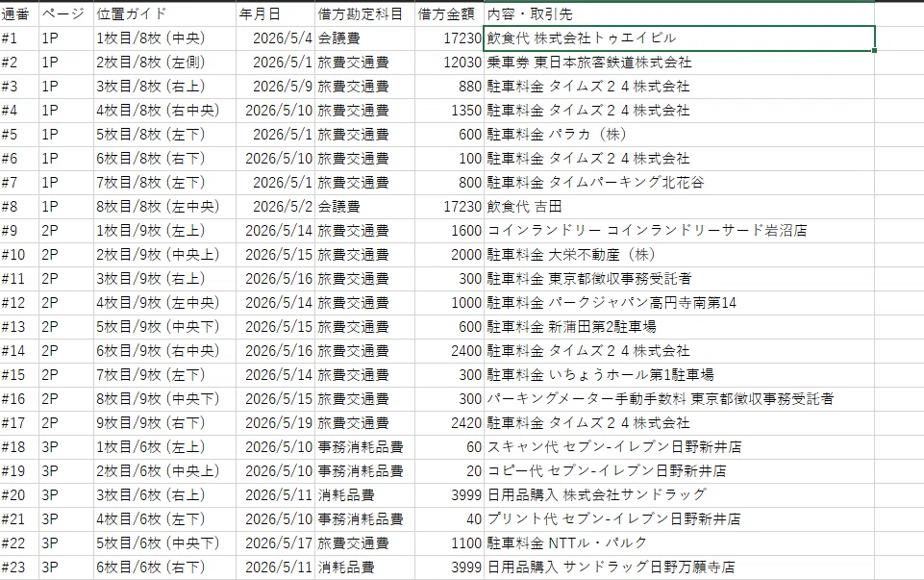Select 消耗品費 cell in row #20
924x580 pixels.
pos(364,495)
